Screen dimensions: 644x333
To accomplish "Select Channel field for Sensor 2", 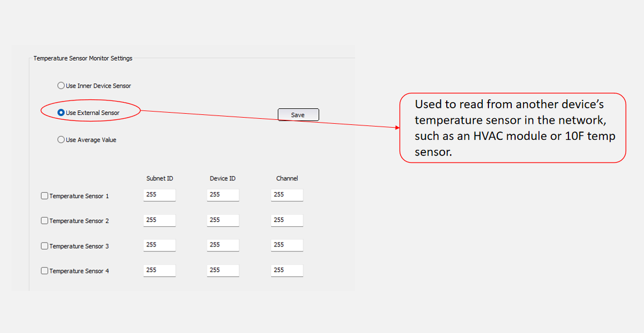I will coord(287,220).
